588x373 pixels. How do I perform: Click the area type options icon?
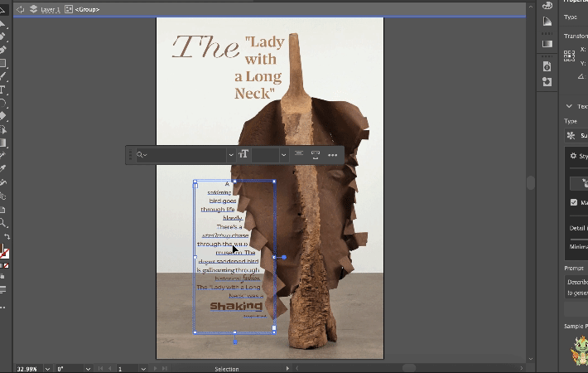(x=316, y=155)
